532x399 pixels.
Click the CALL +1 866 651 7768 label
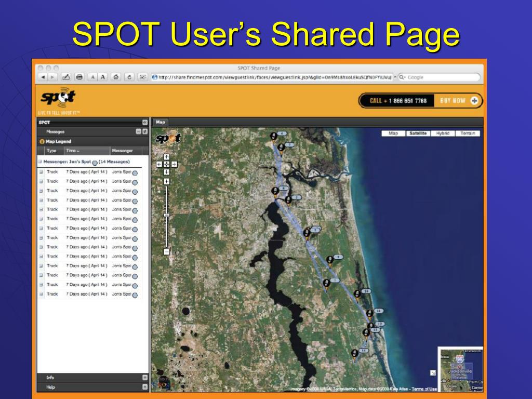[398, 101]
